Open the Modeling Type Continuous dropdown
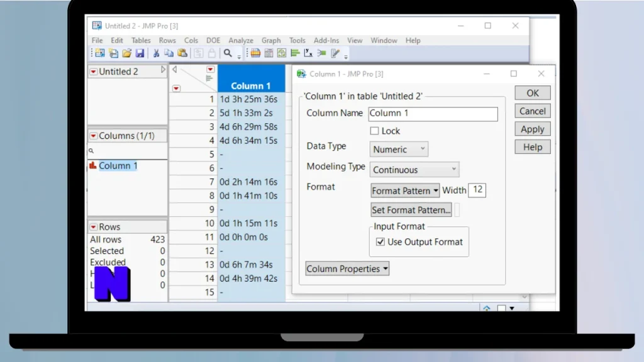 point(414,170)
